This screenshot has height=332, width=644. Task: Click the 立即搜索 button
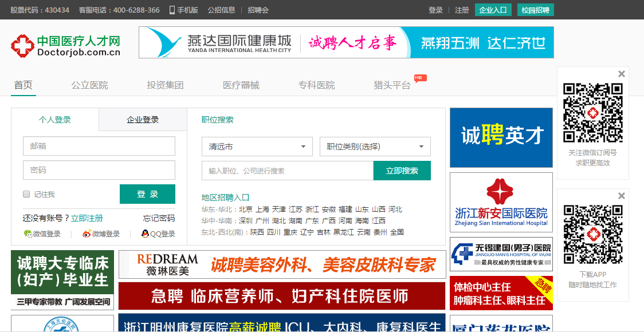[402, 171]
